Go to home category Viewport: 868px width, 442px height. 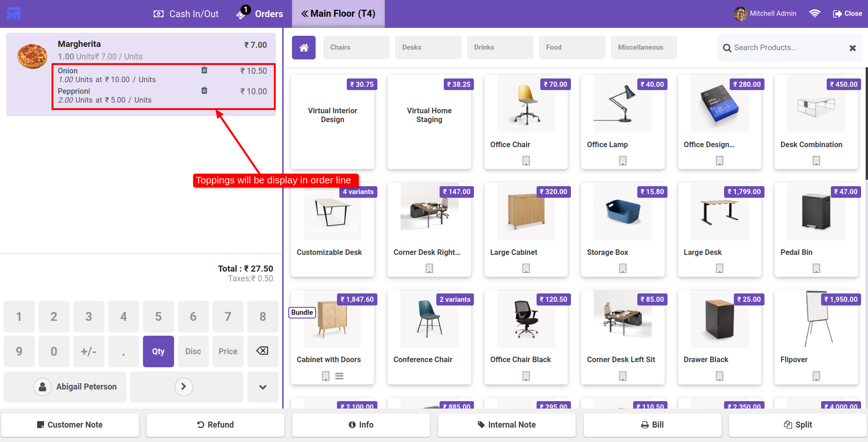click(x=304, y=47)
